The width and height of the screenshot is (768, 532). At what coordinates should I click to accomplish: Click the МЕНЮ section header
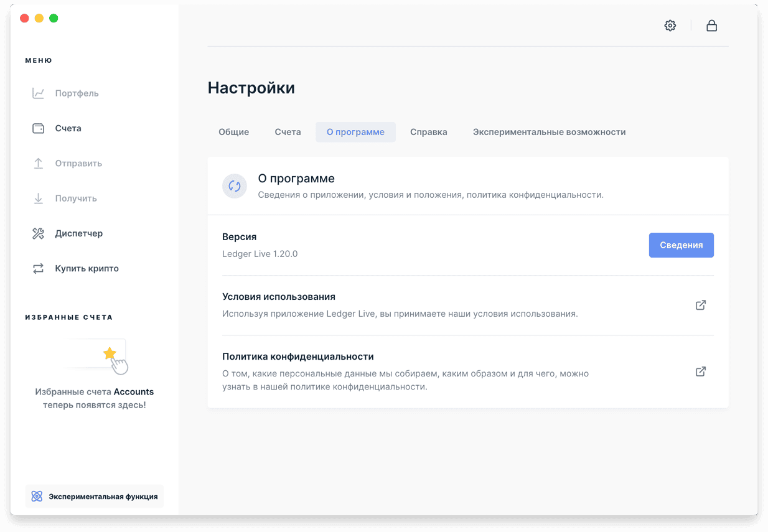tap(39, 60)
